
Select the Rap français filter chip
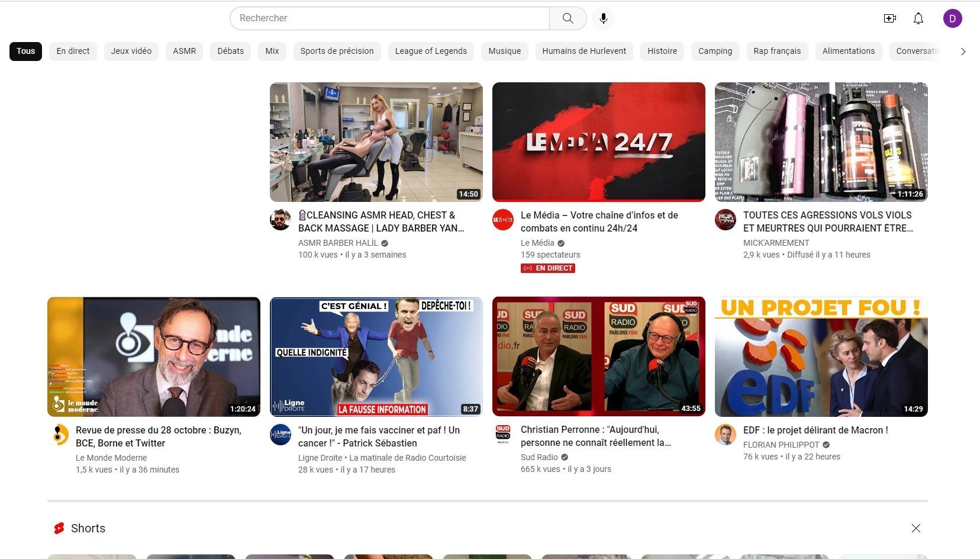pyautogui.click(x=777, y=51)
